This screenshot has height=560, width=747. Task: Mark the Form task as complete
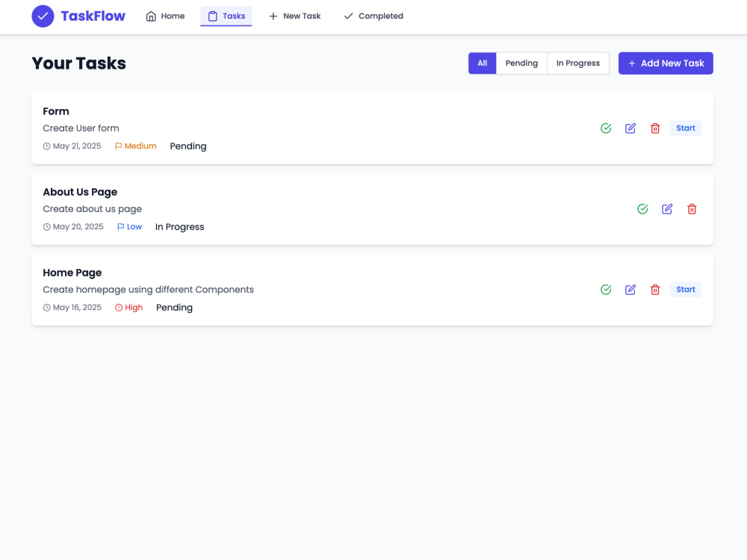pos(606,128)
